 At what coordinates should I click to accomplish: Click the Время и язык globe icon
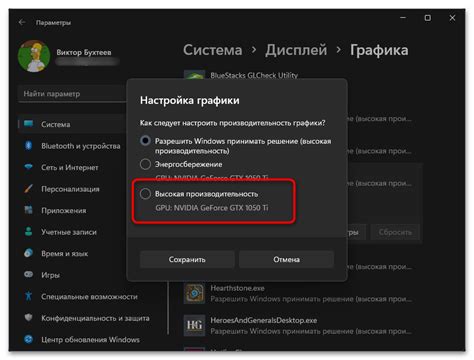(29, 253)
